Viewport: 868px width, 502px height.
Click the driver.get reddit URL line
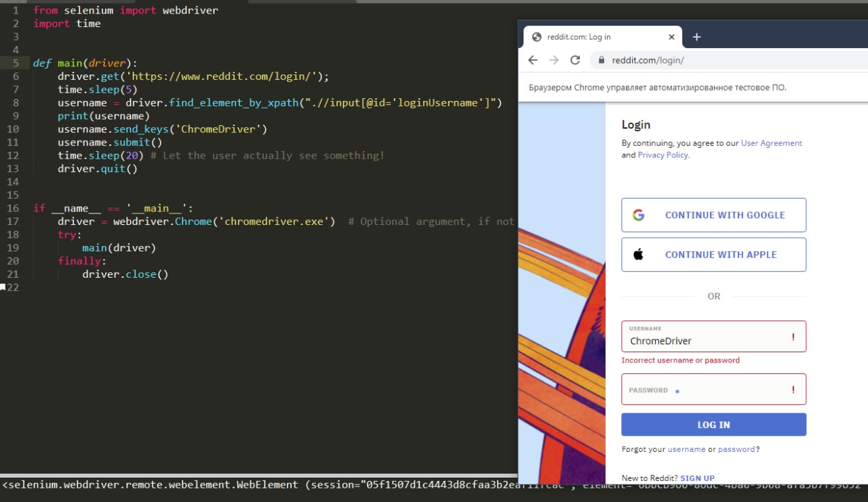pyautogui.click(x=193, y=77)
